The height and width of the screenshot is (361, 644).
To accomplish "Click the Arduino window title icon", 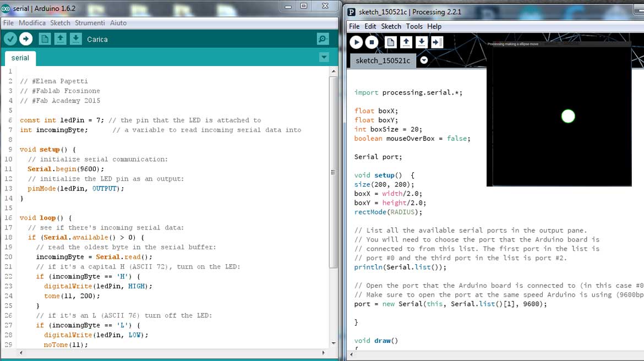I will tap(6, 8).
